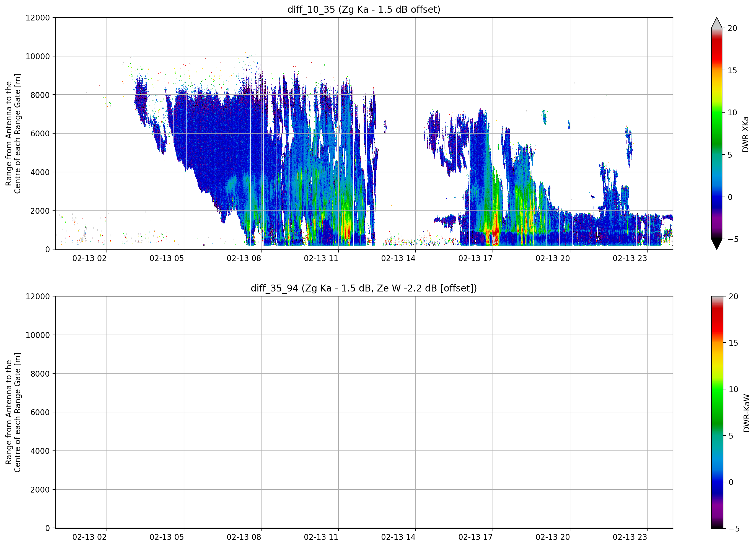Click the top colorbar 10 tick label
The width and height of the screenshot is (756, 547).
click(x=732, y=113)
